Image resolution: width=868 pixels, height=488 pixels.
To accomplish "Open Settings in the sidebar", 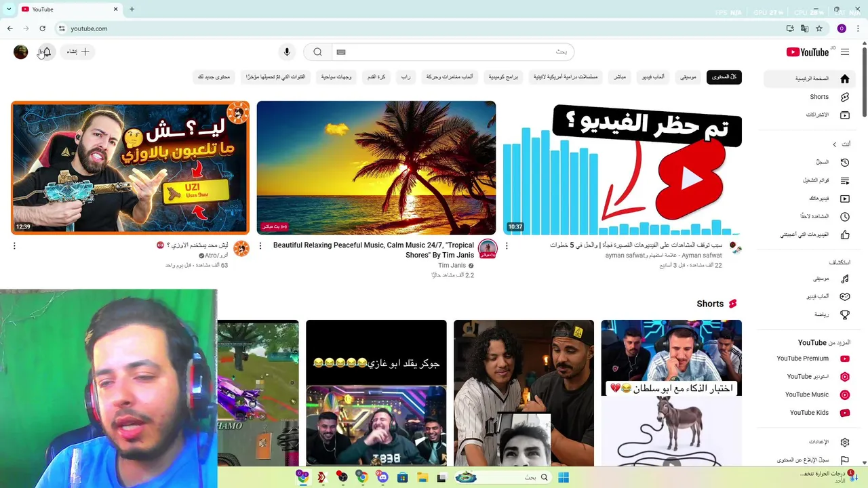I will 810,442.
